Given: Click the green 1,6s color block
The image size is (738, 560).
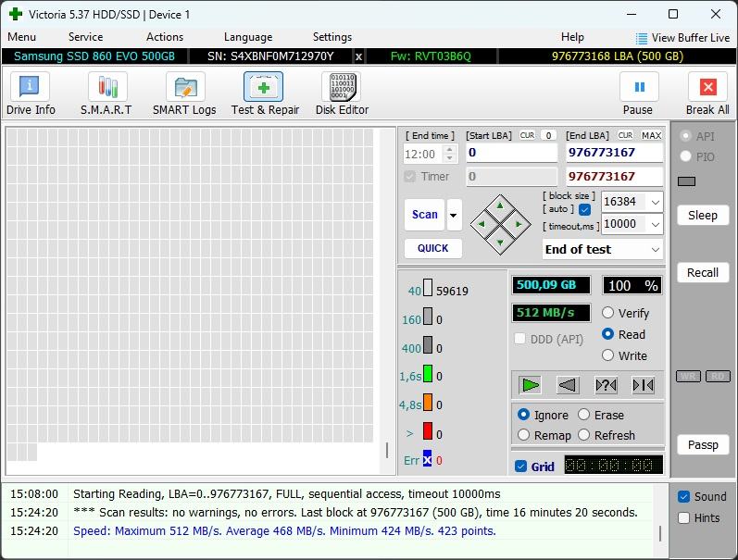Looking at the screenshot, I should [x=428, y=373].
